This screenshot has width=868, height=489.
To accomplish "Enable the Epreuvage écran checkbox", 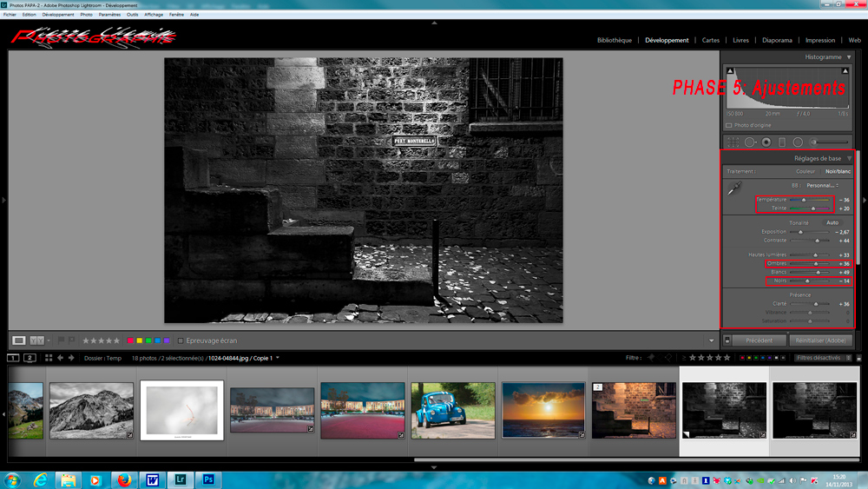I will [181, 340].
